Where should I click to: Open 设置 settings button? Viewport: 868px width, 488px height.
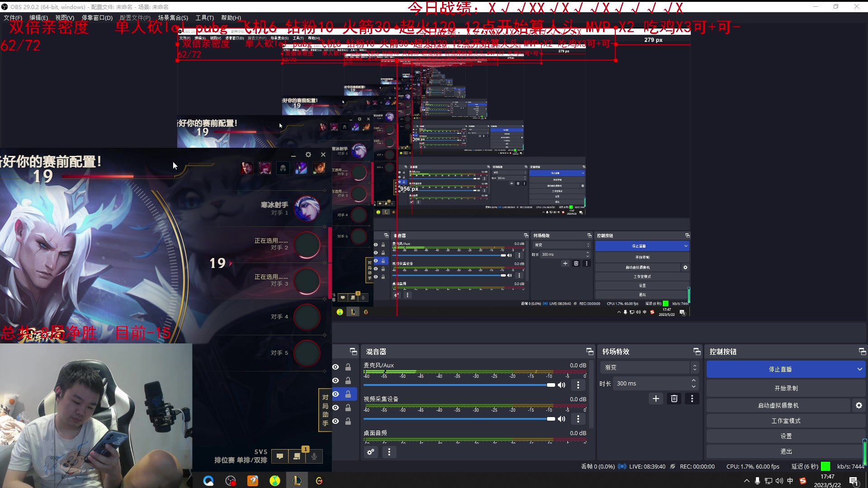(786, 436)
